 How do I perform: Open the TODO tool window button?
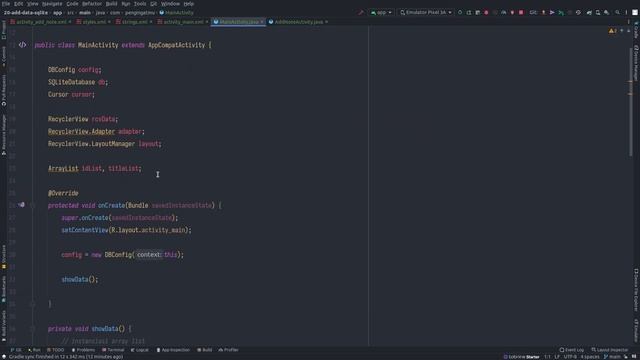pyautogui.click(x=56, y=350)
